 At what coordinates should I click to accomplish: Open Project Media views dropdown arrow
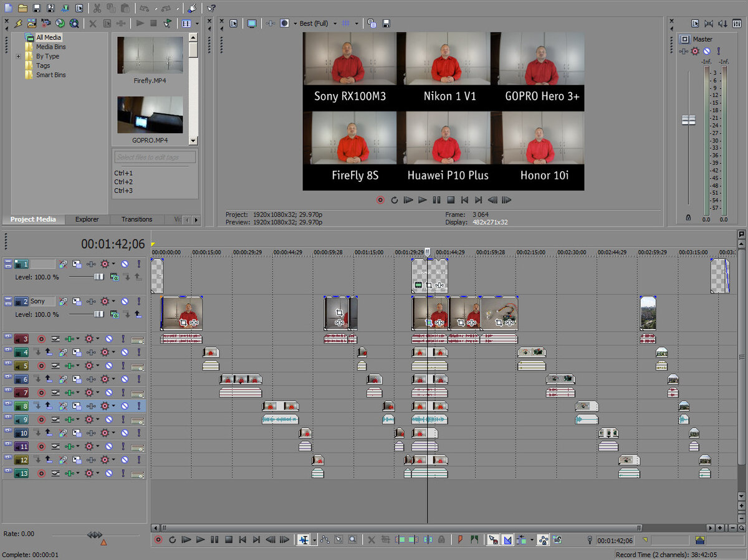pyautogui.click(x=197, y=23)
